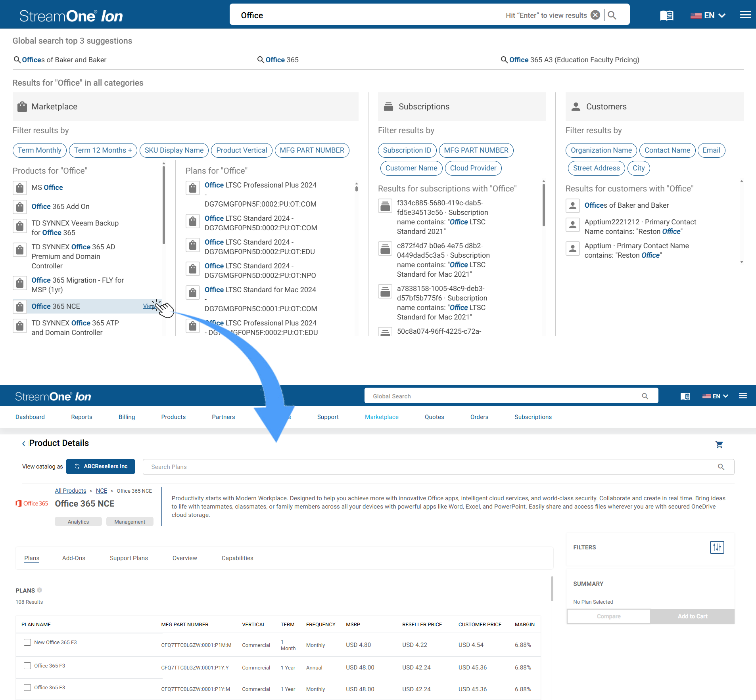This screenshot has width=756, height=700.
Task: Open the Overview tab
Action: (185, 558)
